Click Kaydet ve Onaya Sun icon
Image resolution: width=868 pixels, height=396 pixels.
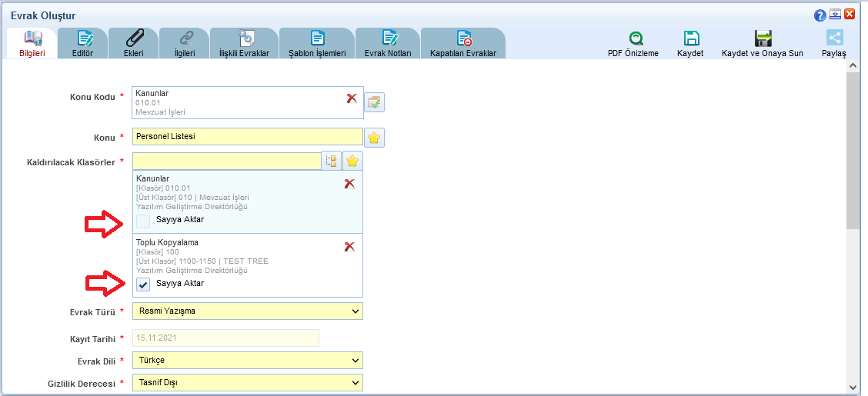(x=762, y=38)
